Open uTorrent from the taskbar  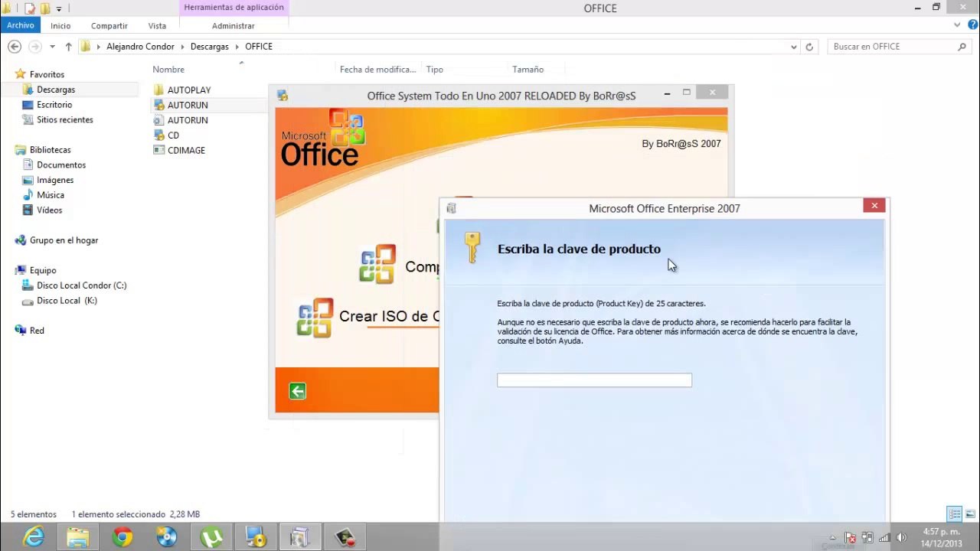coord(211,537)
